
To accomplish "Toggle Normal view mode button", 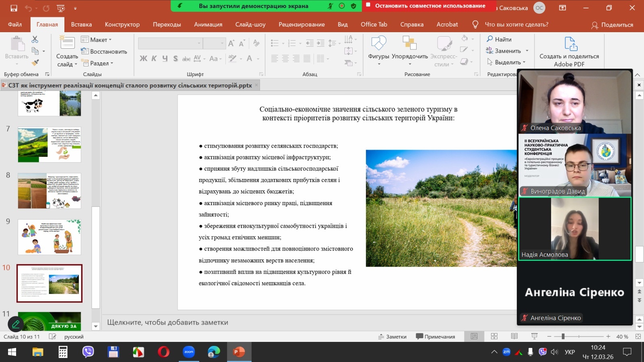I will coord(474,336).
